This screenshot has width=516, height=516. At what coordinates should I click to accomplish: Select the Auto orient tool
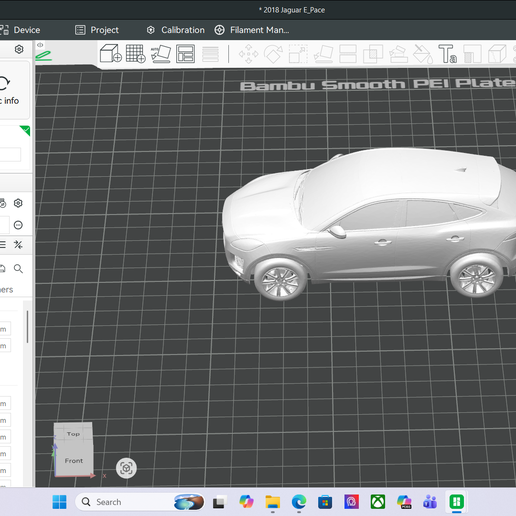(x=161, y=53)
